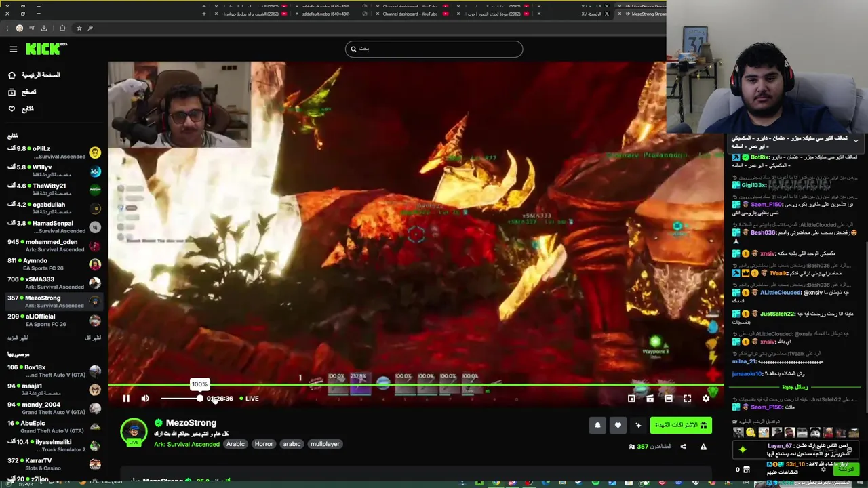Select xSMA333 channel in sidebar
This screenshot has height=488, width=868.
coord(54,283)
